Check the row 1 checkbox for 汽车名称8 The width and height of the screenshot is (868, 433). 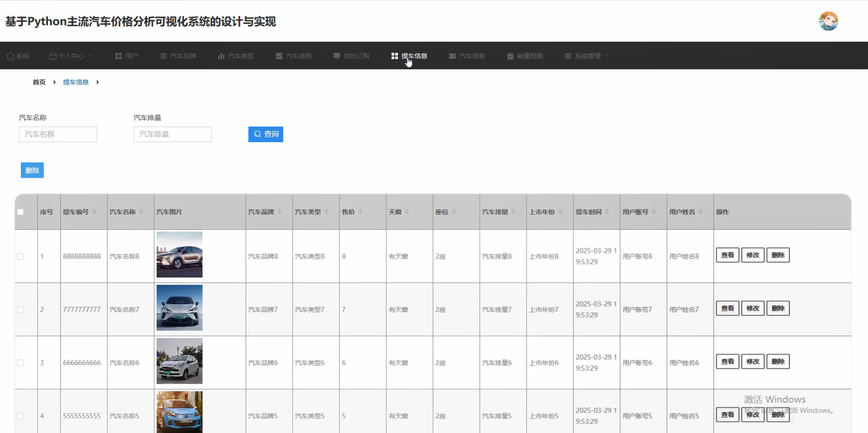coord(20,256)
